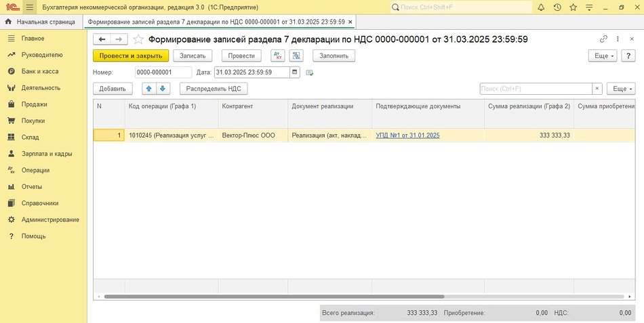Open the notifications bell in the title bar
Screen dimensions: 644x323
540,7
